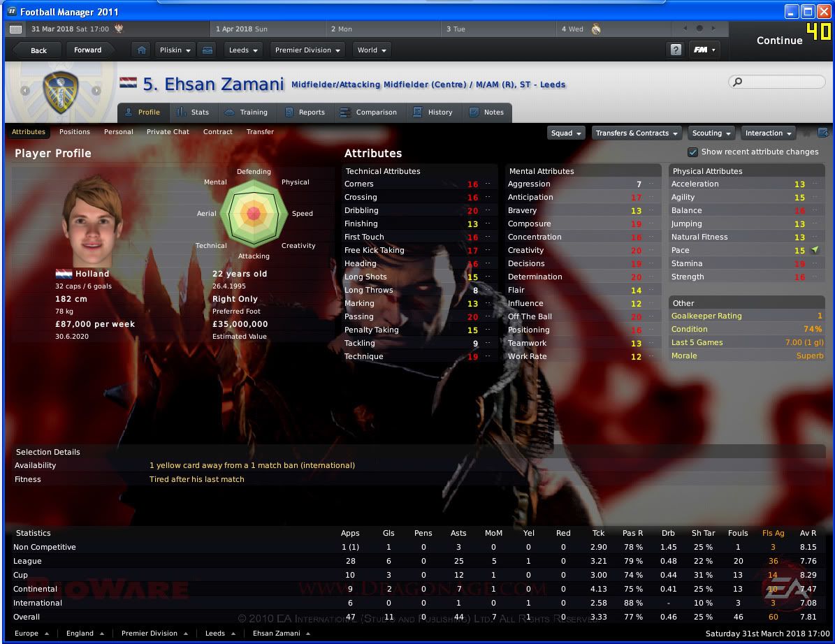Click the Leeds club crest in the header

[x=61, y=92]
